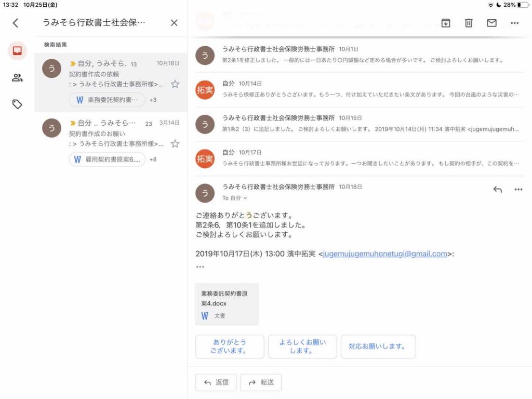Open top toolbar more options menu
Viewport: 532px width, 399px height.
pos(515,23)
